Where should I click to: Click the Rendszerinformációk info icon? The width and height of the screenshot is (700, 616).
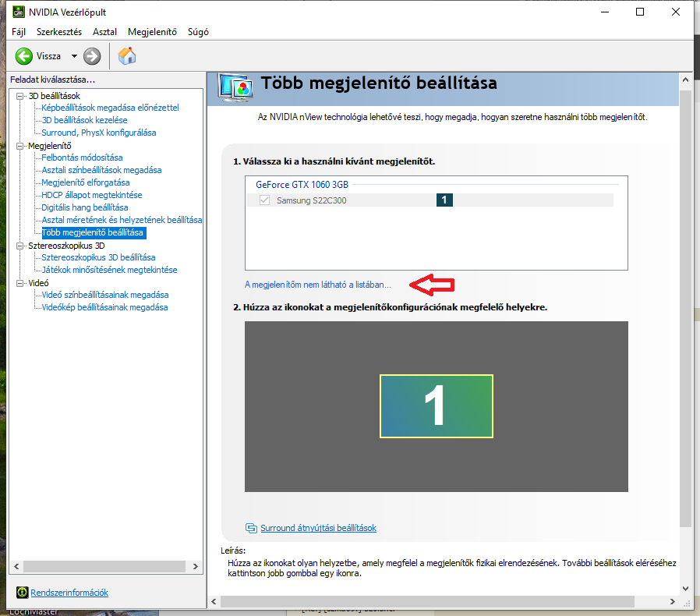pyautogui.click(x=22, y=593)
